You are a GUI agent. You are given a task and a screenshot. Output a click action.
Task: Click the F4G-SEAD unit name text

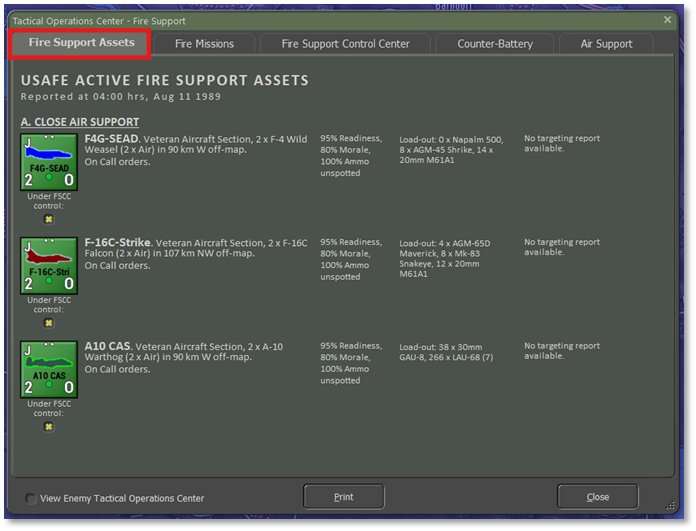coord(111,138)
